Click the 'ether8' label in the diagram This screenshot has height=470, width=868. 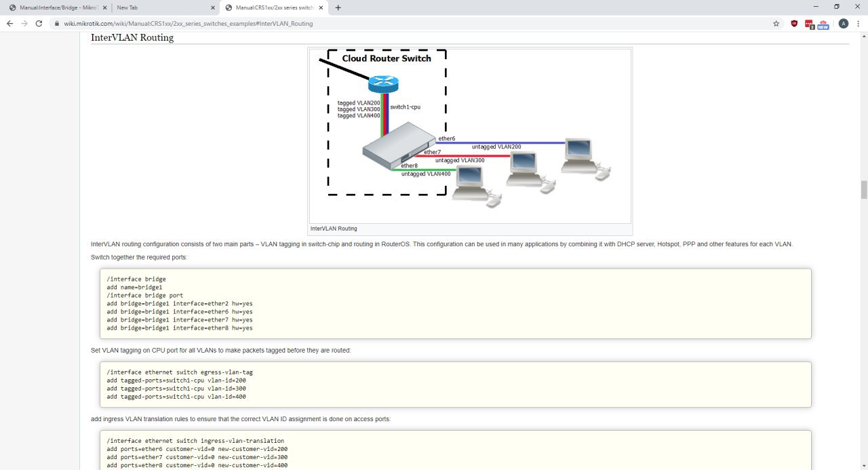coord(409,165)
